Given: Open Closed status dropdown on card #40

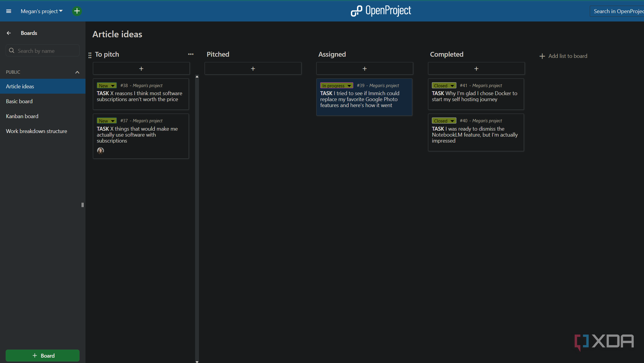Looking at the screenshot, I should click(444, 121).
